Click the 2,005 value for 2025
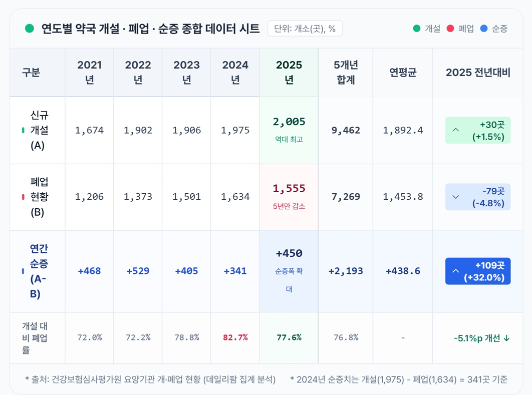 click(289, 121)
